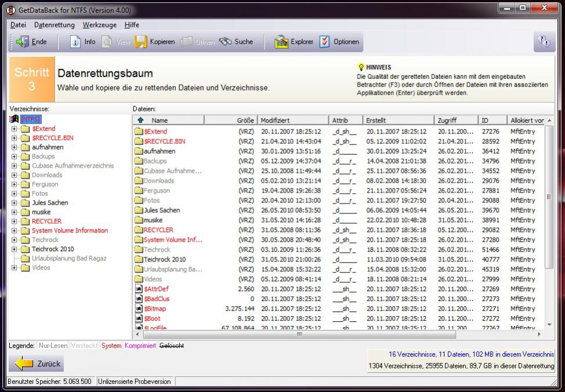Click the up-arrow icon in the Name header
The height and width of the screenshot is (392, 565).
[140, 120]
